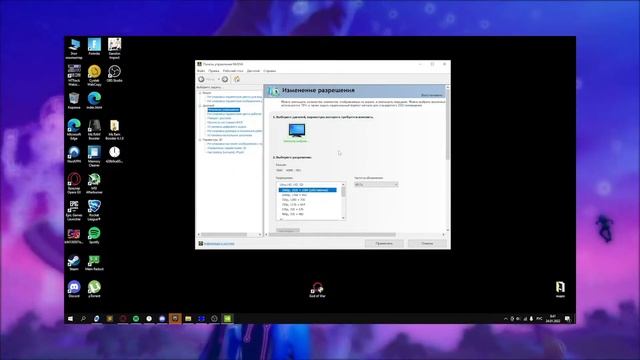Open the Рабочий стол menu

point(233,71)
